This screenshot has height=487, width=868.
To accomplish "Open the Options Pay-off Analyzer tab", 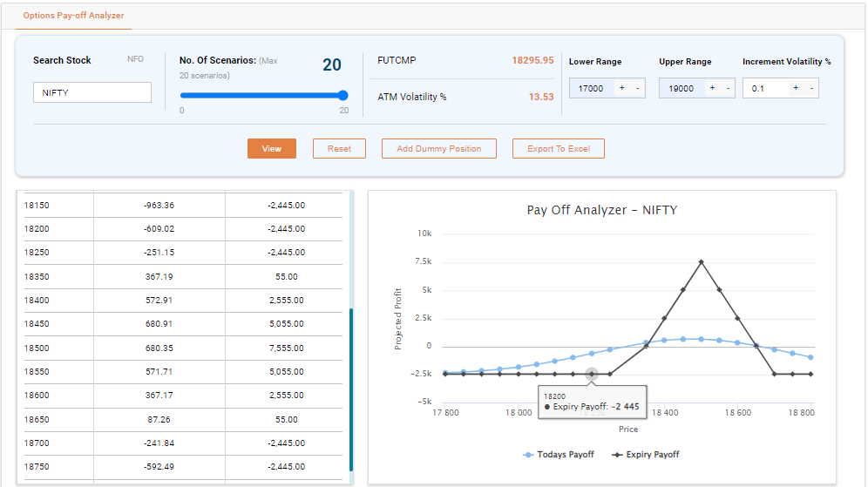I will coord(73,16).
